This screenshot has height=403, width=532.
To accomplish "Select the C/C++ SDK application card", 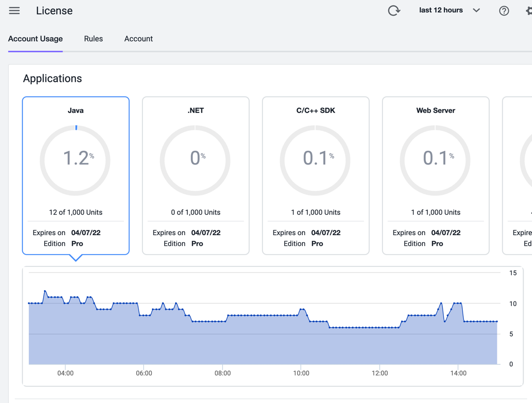I will point(316,175).
